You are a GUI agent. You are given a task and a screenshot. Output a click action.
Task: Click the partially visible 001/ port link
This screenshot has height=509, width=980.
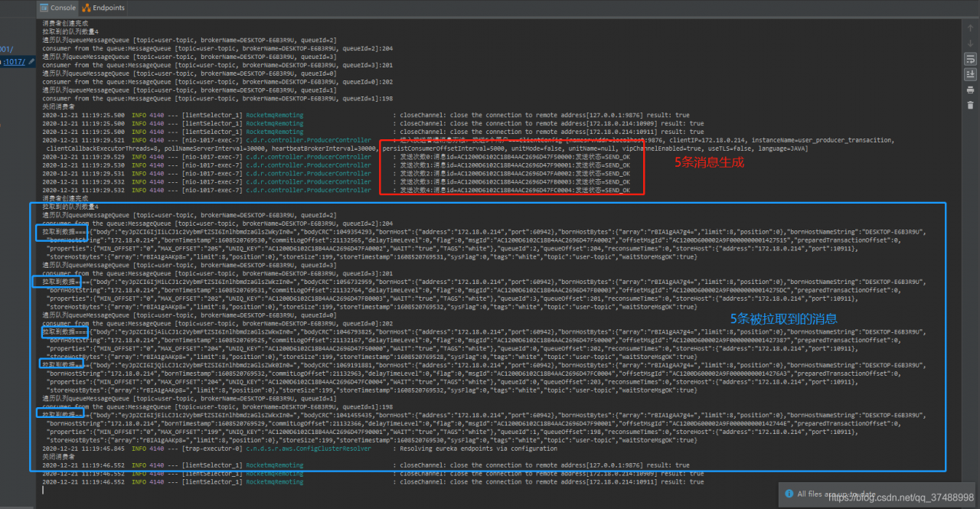pyautogui.click(x=6, y=50)
